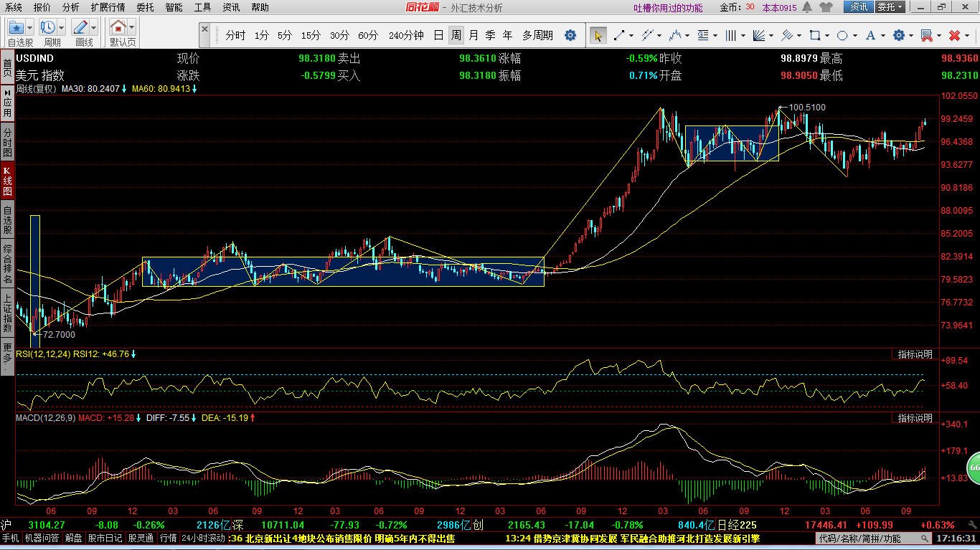Expand the 默认页 dropdown arrow
Screen dimensions: 980x550
click(x=132, y=27)
